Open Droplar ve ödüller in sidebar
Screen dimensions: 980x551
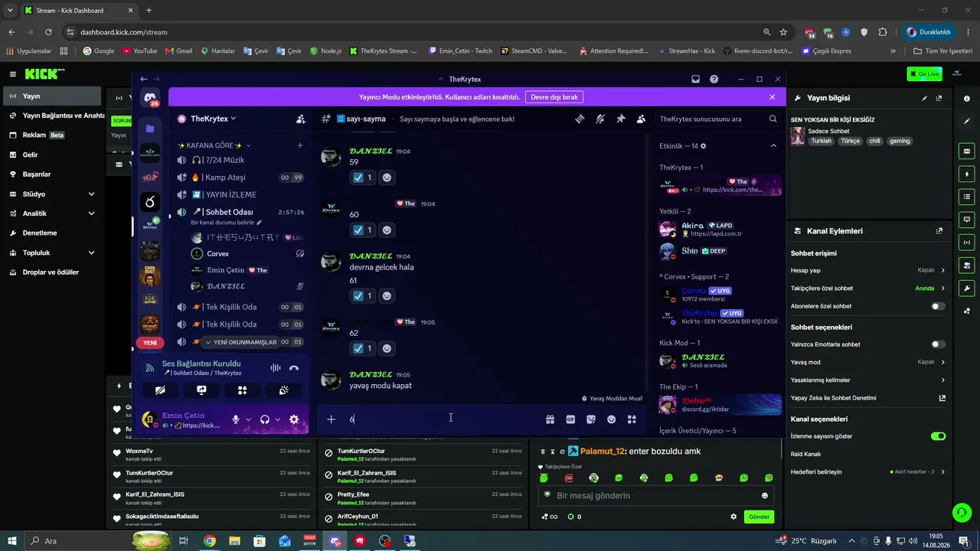[x=52, y=272]
